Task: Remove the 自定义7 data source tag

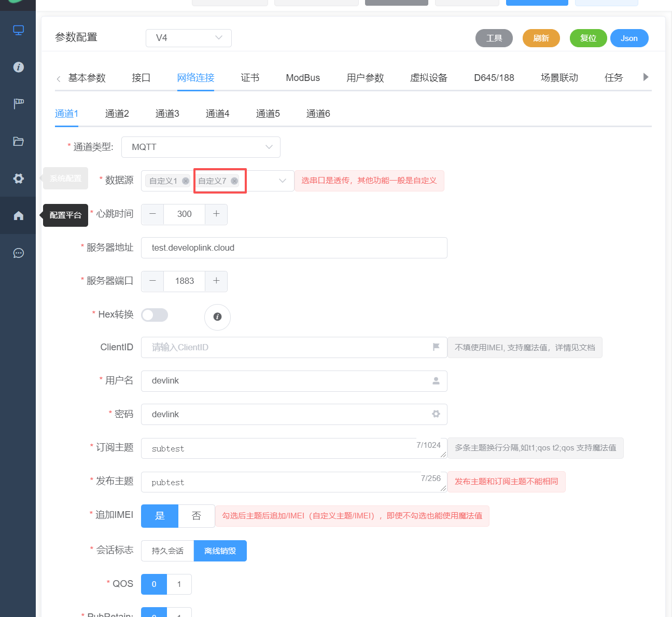Action: 234,181
